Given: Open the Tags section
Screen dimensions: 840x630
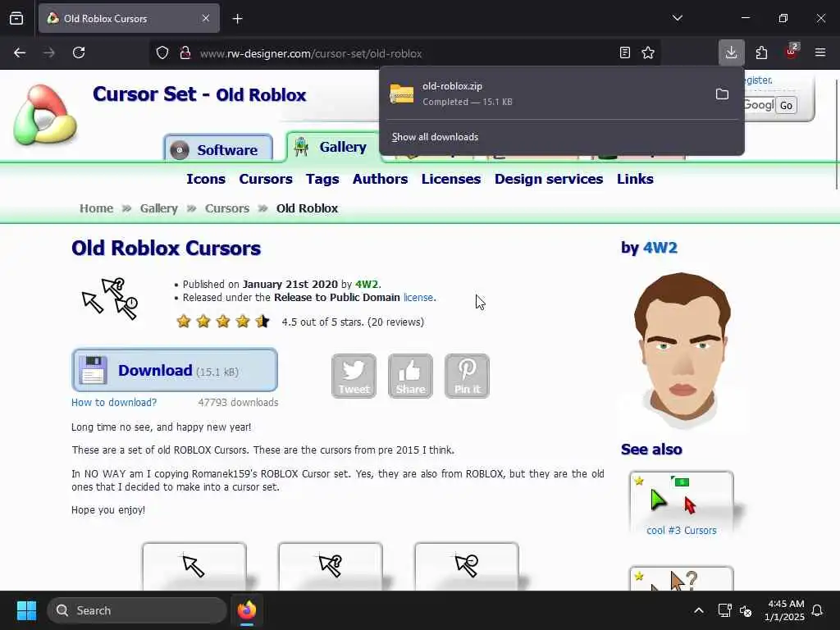Looking at the screenshot, I should (322, 179).
